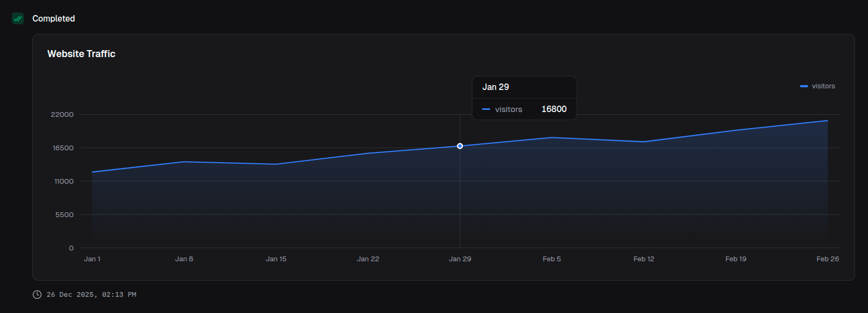The width and height of the screenshot is (868, 313).
Task: Select the Jan 29 x-axis label
Action: pos(460,259)
